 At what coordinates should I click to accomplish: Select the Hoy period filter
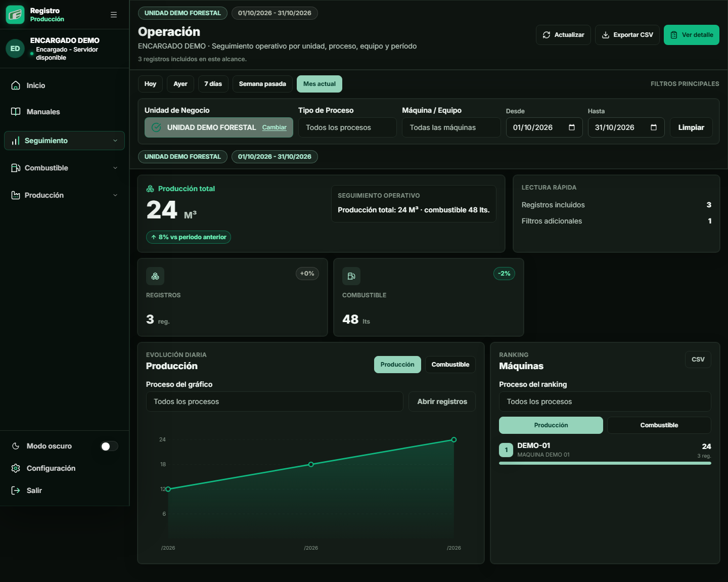click(150, 84)
